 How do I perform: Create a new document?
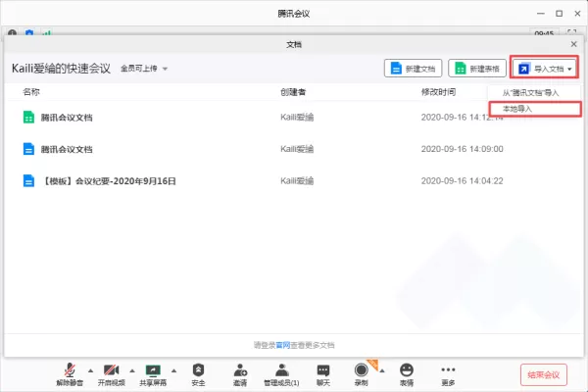pyautogui.click(x=413, y=69)
